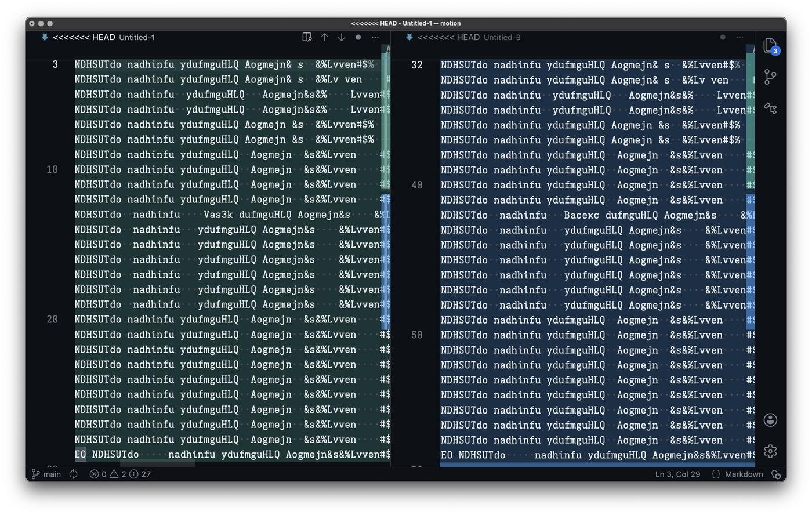
Task: Click Ln 3, Col 29 position indicator
Action: tap(677, 474)
